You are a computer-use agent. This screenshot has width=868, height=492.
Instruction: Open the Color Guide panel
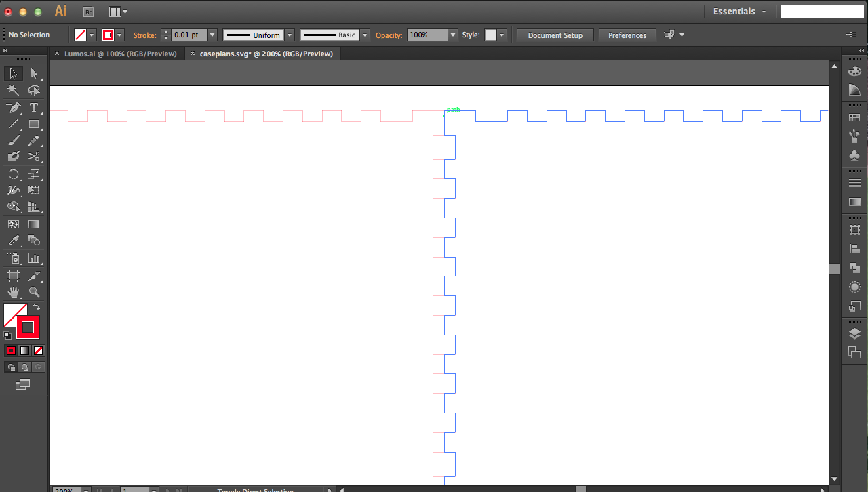[x=854, y=90]
